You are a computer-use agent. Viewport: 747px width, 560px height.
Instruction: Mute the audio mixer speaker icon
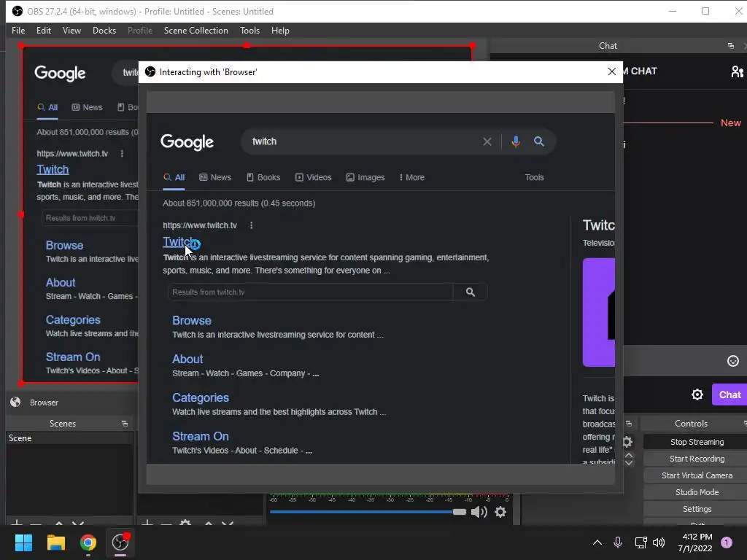point(479,512)
